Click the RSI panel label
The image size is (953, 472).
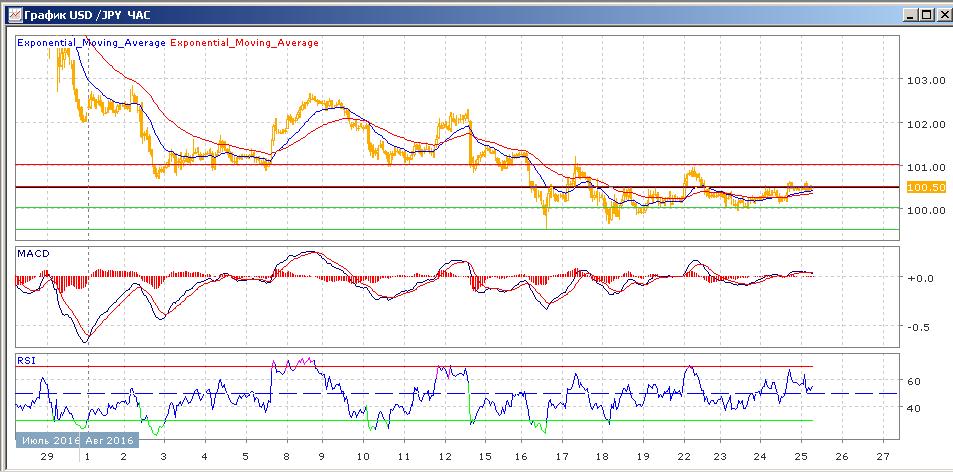coord(26,360)
